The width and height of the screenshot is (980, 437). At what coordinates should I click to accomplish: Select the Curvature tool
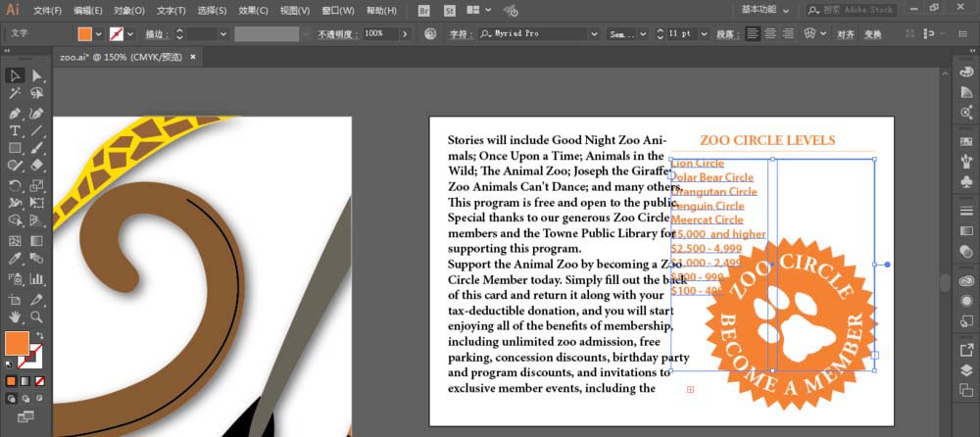(x=37, y=113)
